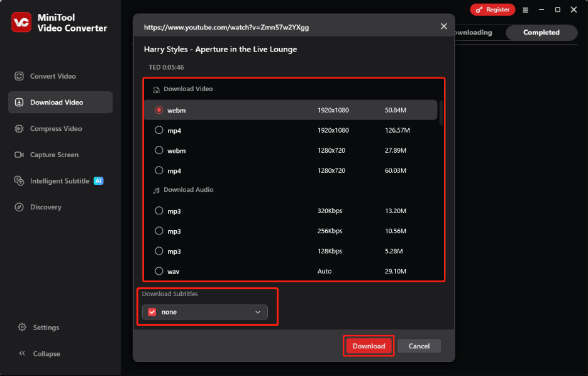Screen dimensions: 588x376
Task: Open Compress Video section
Action: point(60,129)
